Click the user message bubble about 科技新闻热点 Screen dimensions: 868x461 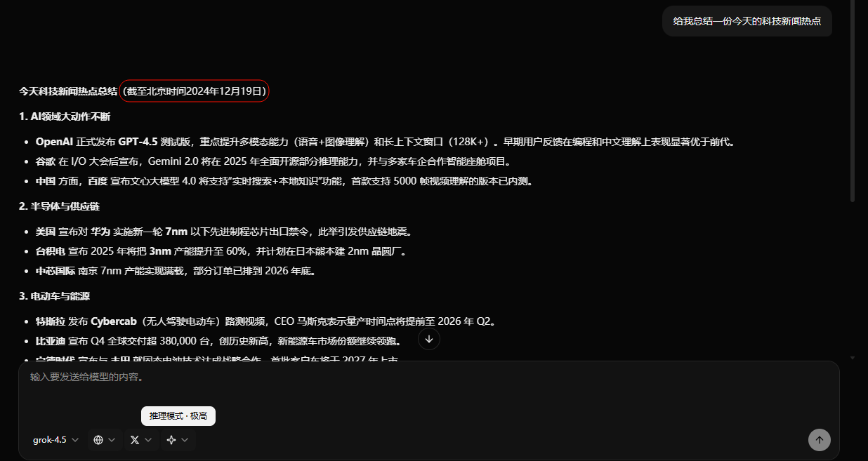(747, 21)
